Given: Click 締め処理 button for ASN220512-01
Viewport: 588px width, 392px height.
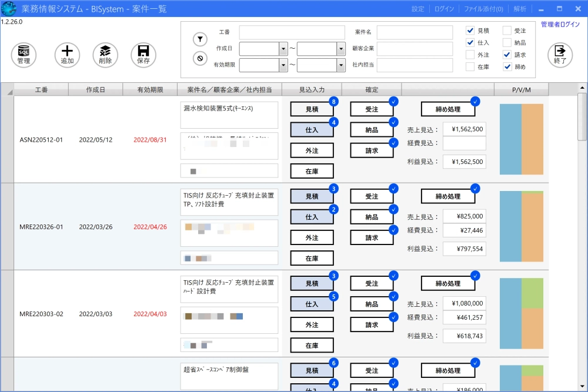Looking at the screenshot, I should [447, 109].
